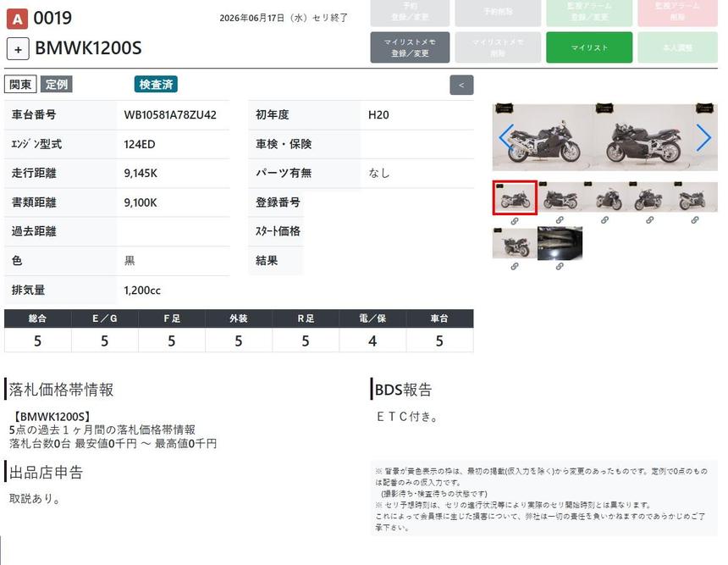Select the dark close-up photo thumbnail

pyautogui.click(x=560, y=242)
